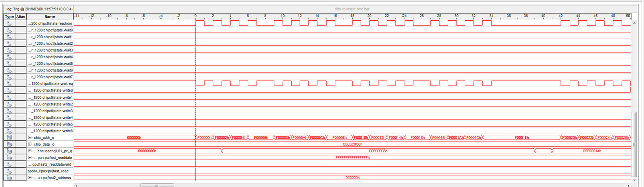
Task: Click the signal type icon for state.write3
Action: tap(9, 111)
